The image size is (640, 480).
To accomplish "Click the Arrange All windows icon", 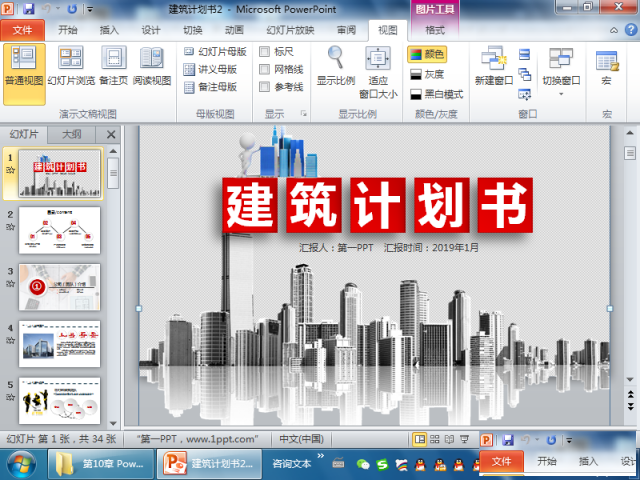I will point(524,54).
